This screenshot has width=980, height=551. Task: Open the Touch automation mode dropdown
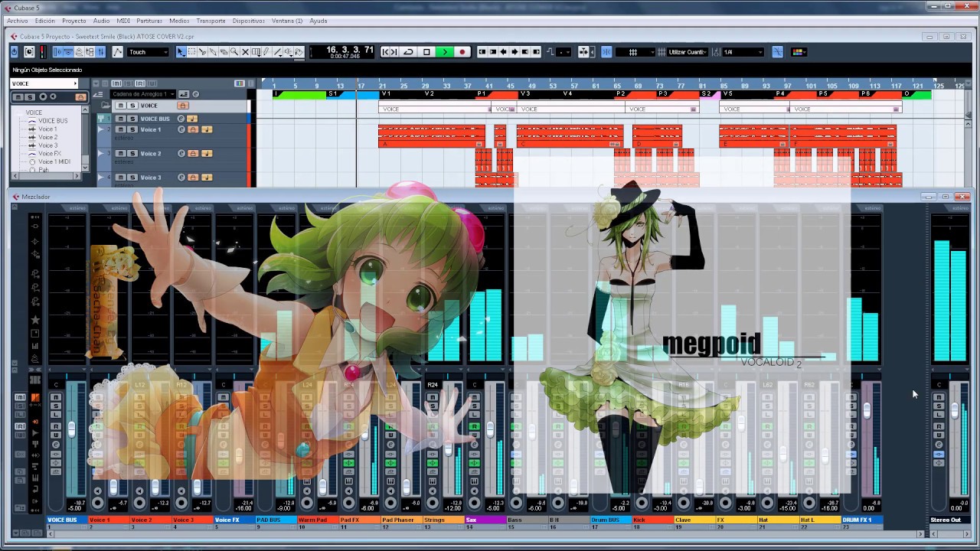(148, 52)
